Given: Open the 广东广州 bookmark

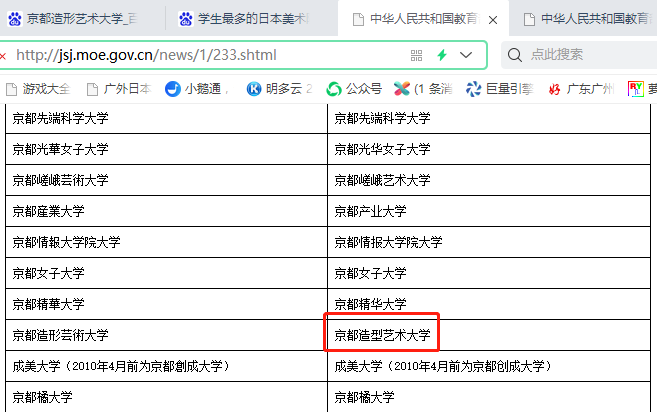Looking at the screenshot, I should coord(581,89).
